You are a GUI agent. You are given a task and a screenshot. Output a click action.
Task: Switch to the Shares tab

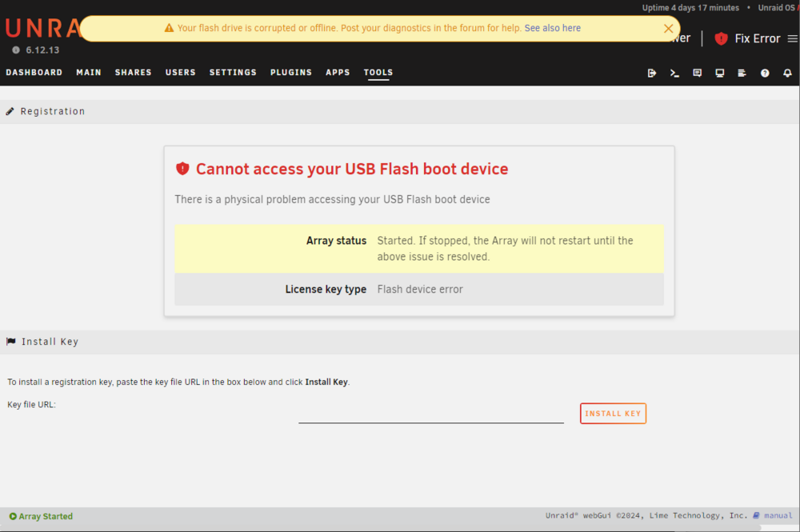[x=133, y=73]
